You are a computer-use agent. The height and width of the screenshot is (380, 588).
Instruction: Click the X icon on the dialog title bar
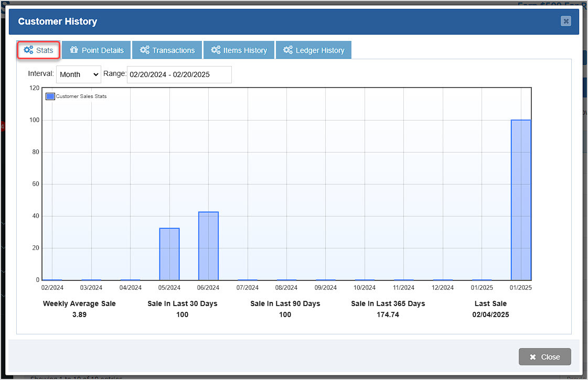click(565, 21)
